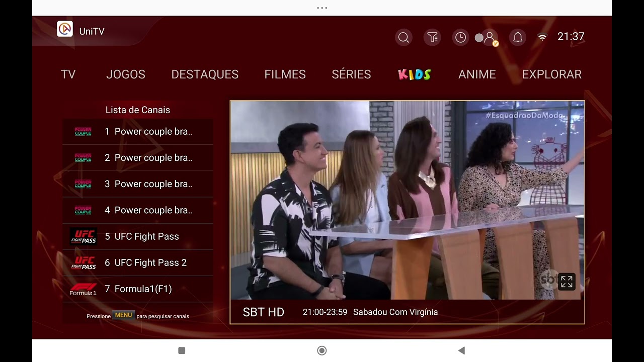Viewport: 644px width, 362px height.
Task: Tap the SBT HD channel name
Action: point(264,312)
